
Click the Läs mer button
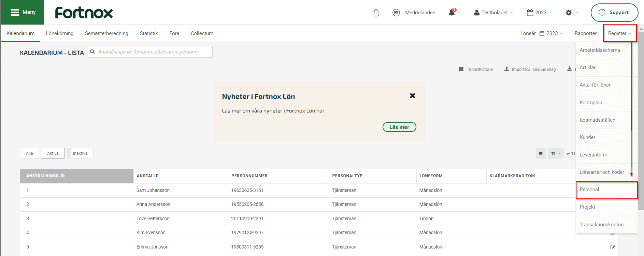(399, 127)
